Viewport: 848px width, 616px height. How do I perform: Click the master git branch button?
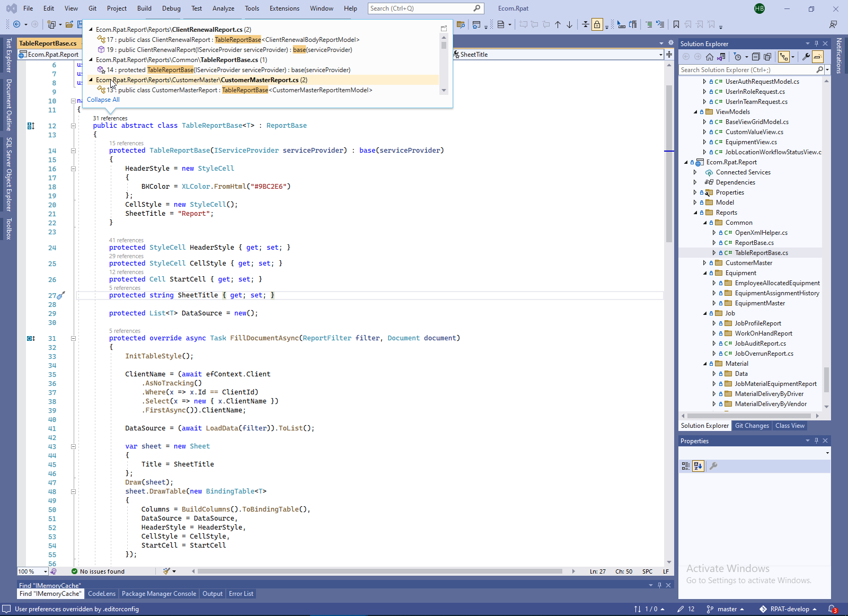tap(726, 609)
